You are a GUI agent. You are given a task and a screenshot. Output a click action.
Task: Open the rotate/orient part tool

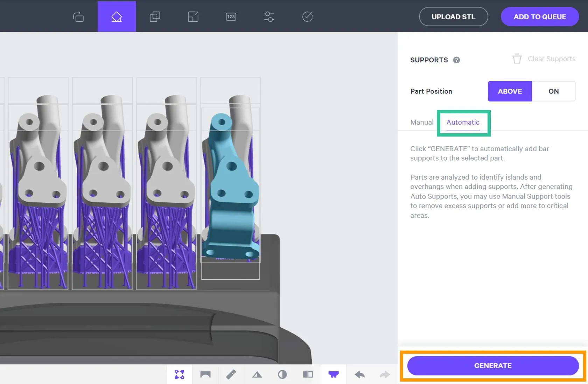(78, 16)
